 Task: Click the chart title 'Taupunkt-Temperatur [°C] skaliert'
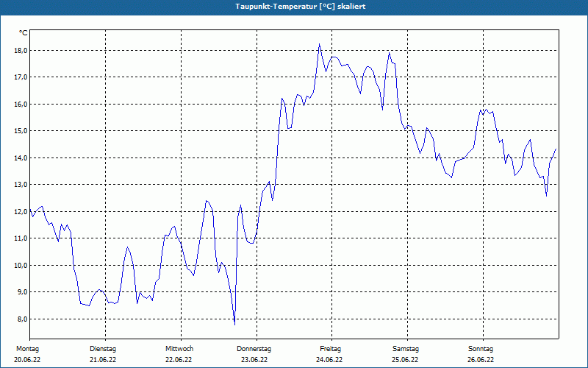(301, 7)
